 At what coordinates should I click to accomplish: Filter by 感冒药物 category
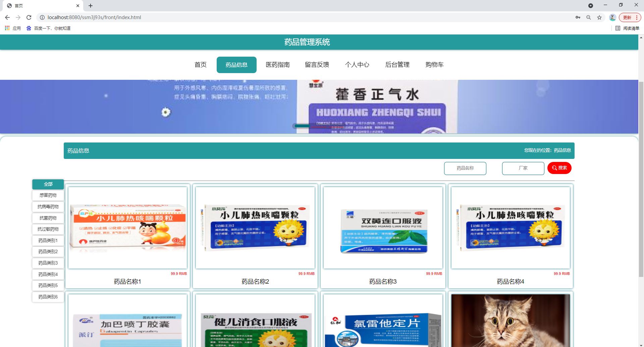click(x=48, y=195)
